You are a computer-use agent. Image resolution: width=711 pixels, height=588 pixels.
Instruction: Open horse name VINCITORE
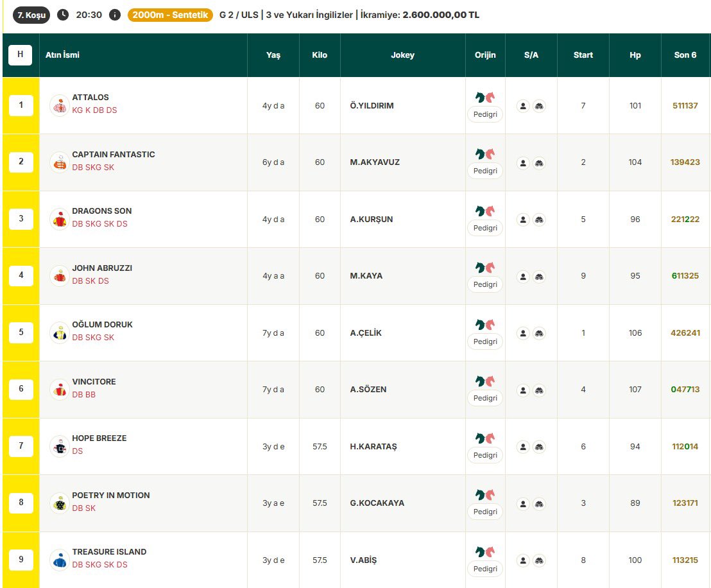coord(94,381)
